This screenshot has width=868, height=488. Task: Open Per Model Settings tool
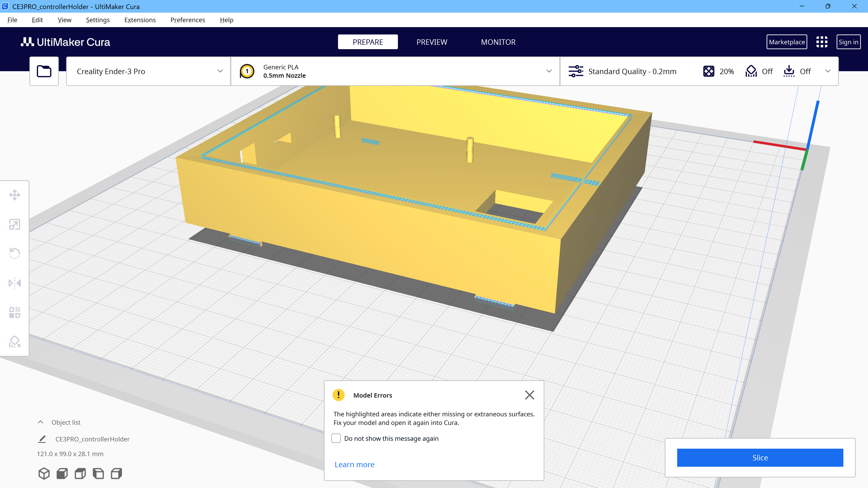click(14, 312)
